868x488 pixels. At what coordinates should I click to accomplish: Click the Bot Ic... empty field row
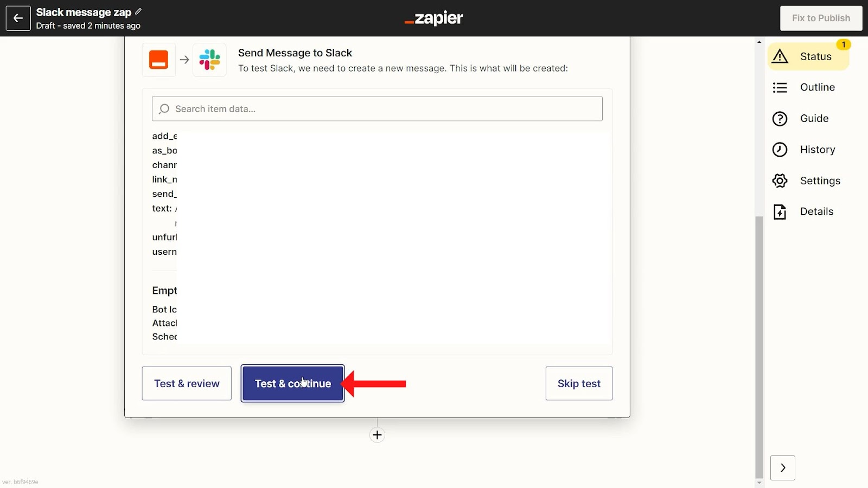pyautogui.click(x=164, y=309)
